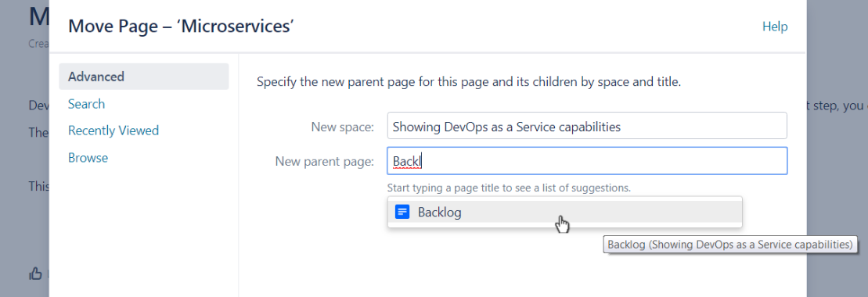
Task: Click the Backlog tooltip popup
Action: (x=730, y=245)
